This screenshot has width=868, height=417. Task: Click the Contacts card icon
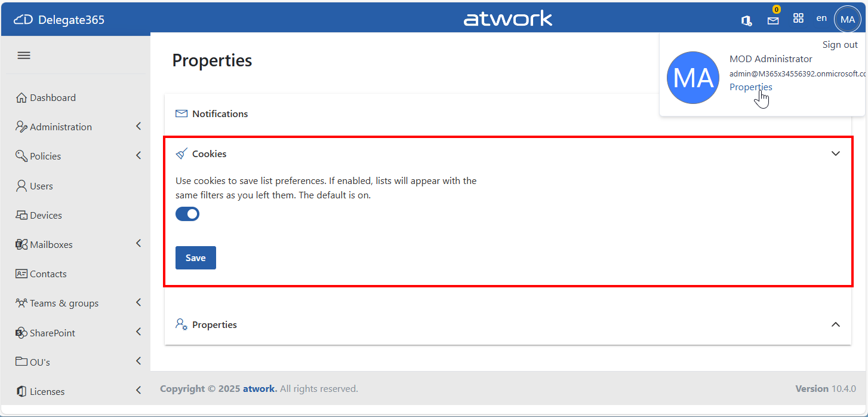21,274
